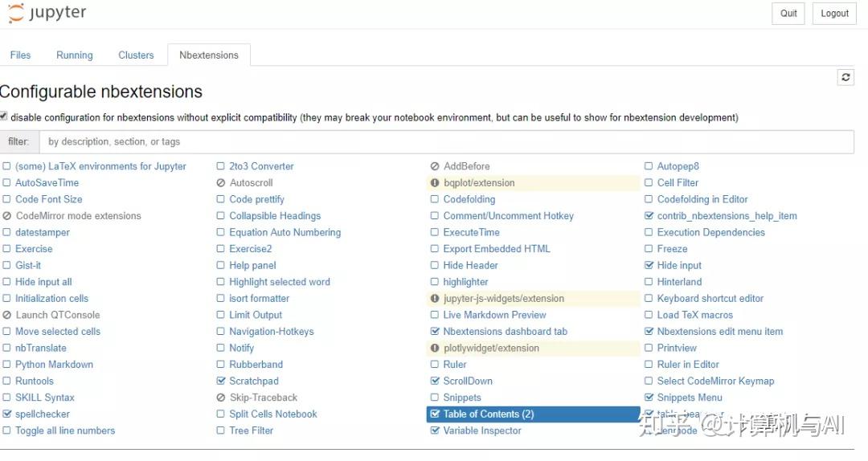Switch to the Files tab
The height and width of the screenshot is (461, 868).
point(20,55)
